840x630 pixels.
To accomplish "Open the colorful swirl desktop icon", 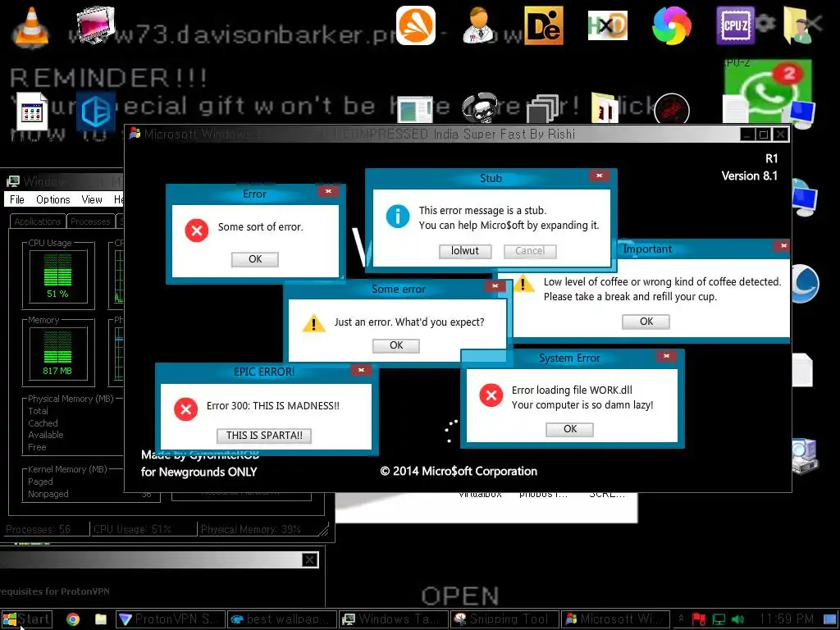I will pos(672,25).
